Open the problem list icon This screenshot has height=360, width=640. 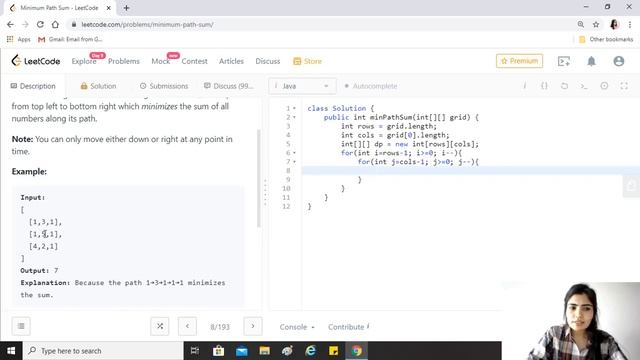(x=21, y=326)
